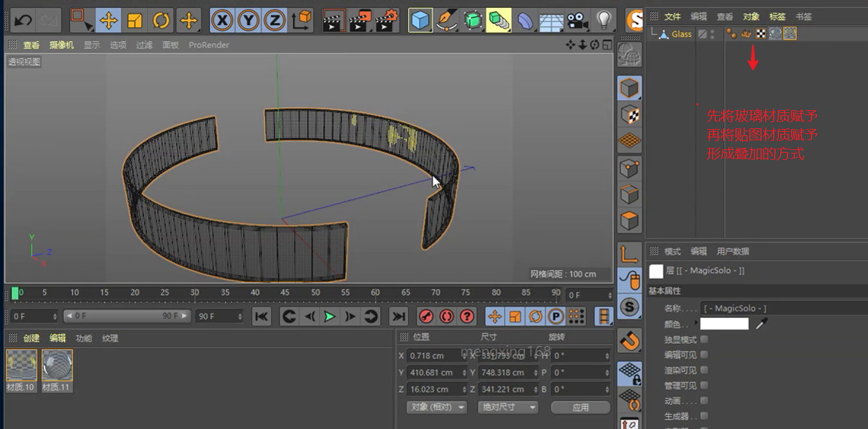Screen dimensions: 868x429
Task: Toggle the 渲染可见 checkbox
Action: 704,370
